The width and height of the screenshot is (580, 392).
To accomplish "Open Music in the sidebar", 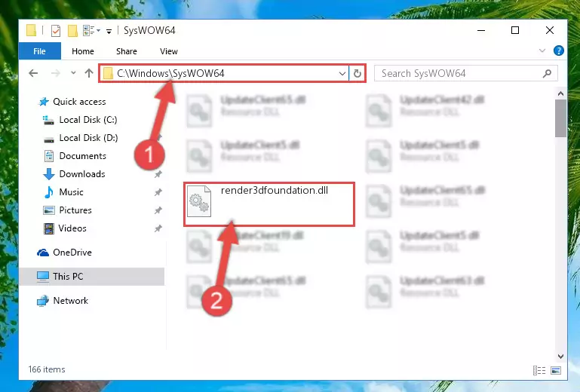I will [x=71, y=192].
